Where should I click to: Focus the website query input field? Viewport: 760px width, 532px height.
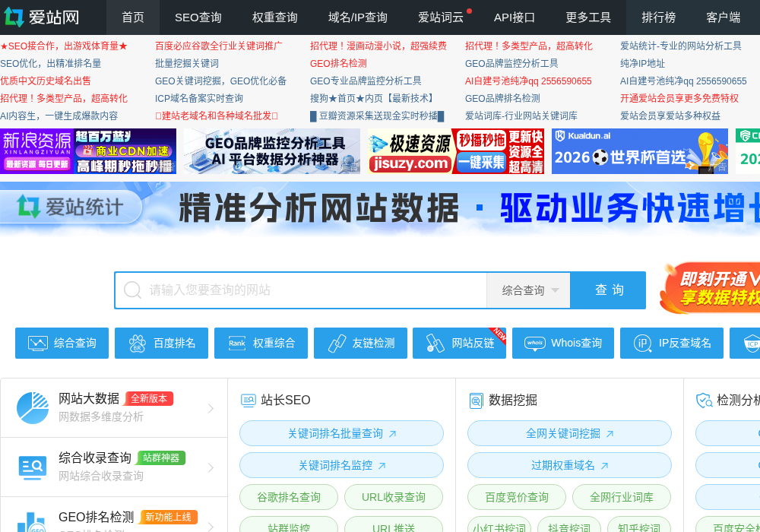click(300, 290)
